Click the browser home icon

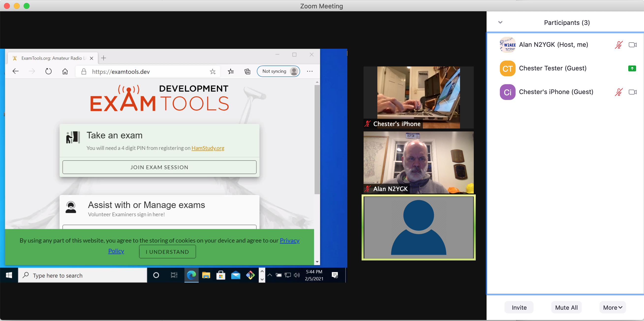65,72
